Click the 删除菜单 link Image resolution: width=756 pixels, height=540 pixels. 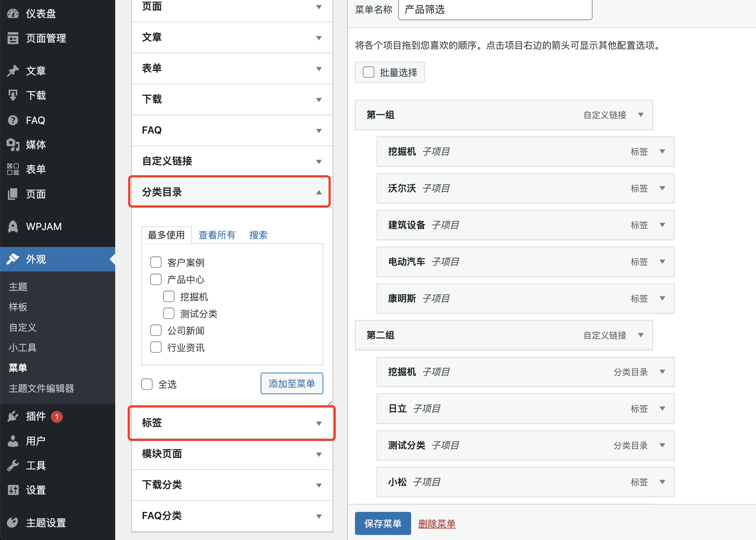point(437,523)
